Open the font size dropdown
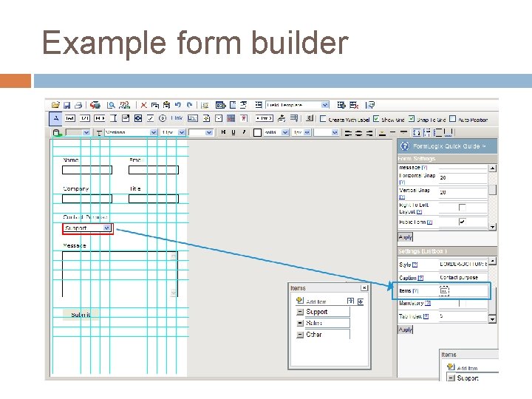Image resolution: width=532 pixels, height=399 pixels. click(182, 132)
